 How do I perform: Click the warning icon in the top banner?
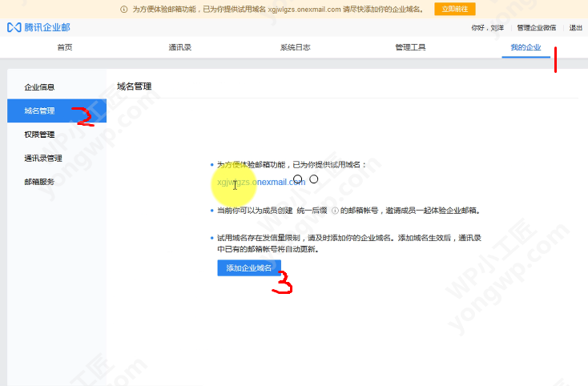point(124,10)
